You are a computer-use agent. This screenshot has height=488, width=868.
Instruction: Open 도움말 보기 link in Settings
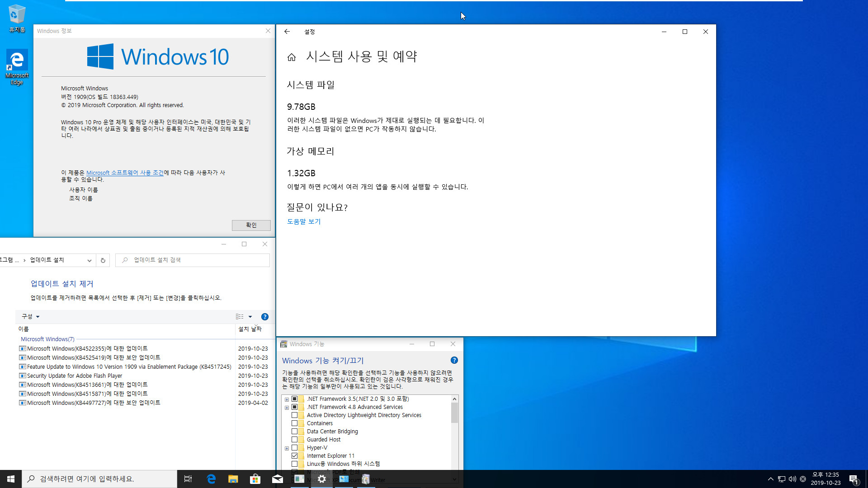coord(304,222)
